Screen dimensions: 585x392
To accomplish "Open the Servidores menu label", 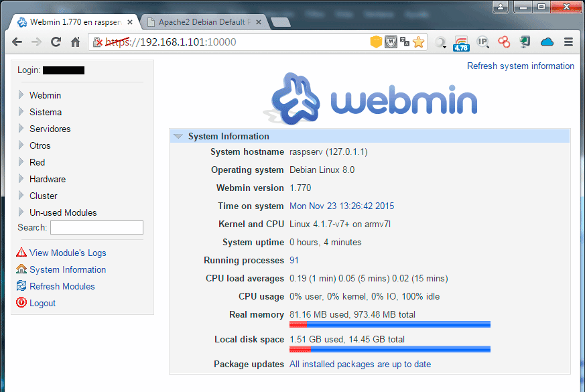I will coord(50,129).
